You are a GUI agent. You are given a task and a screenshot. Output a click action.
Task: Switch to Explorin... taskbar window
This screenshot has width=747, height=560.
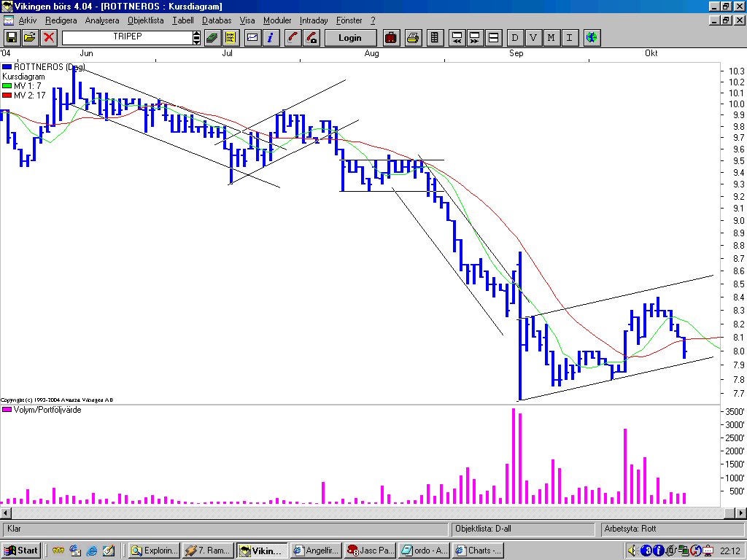pyautogui.click(x=154, y=551)
